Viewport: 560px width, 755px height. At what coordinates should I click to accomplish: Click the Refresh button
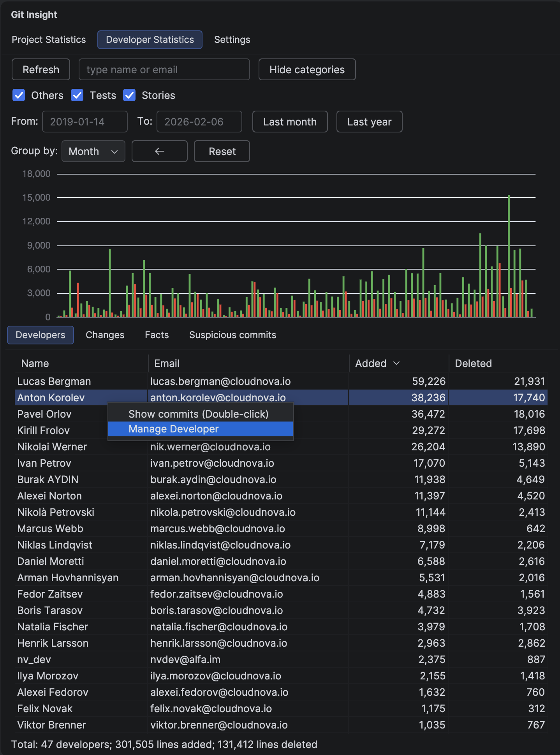(41, 69)
